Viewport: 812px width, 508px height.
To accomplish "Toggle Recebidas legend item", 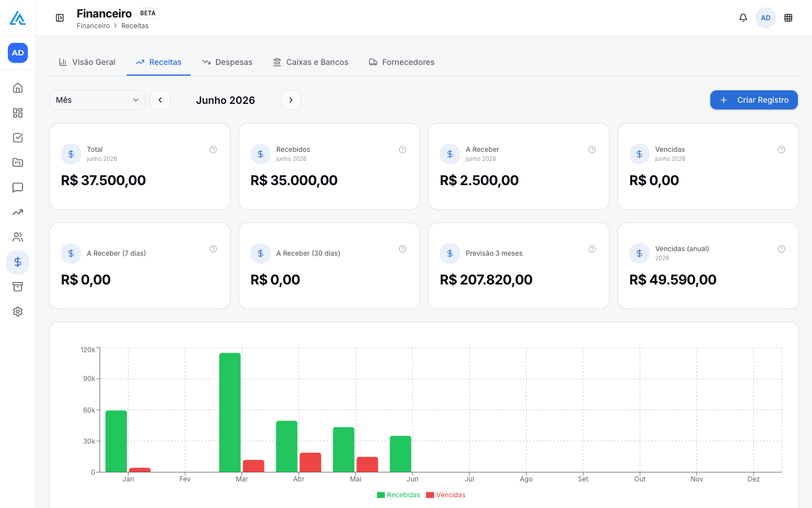I will click(399, 495).
